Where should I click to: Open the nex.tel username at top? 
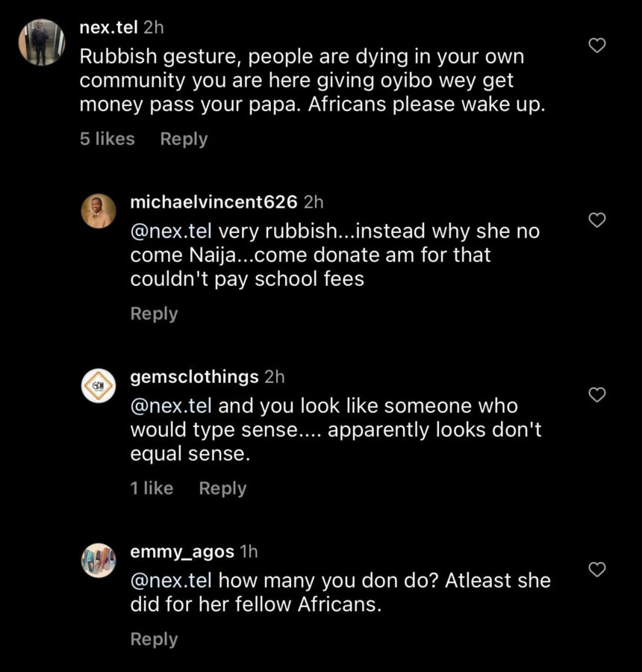[x=108, y=28]
